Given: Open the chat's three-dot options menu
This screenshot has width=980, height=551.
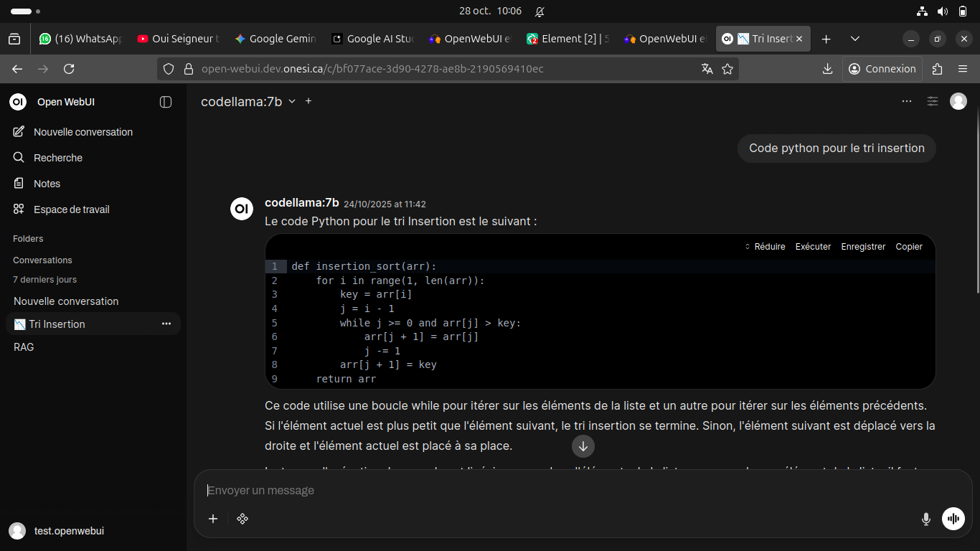Looking at the screenshot, I should coord(907,101).
